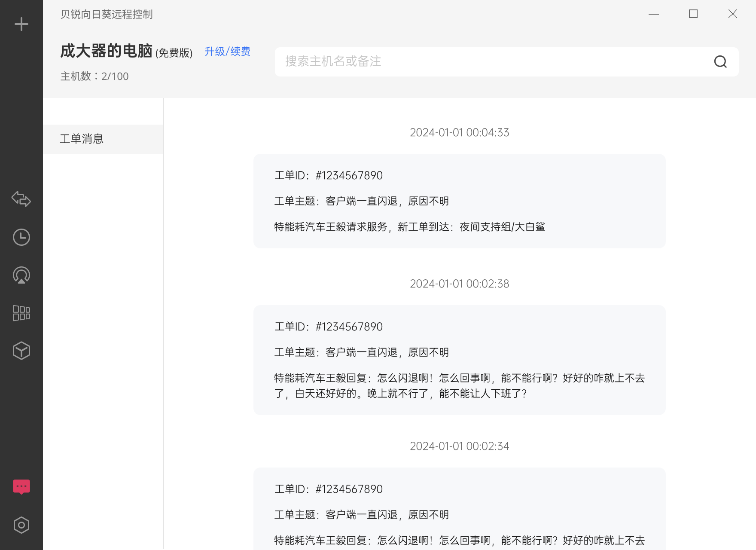Click the timestamp 2024-01-01 00:02:38

[x=460, y=284]
